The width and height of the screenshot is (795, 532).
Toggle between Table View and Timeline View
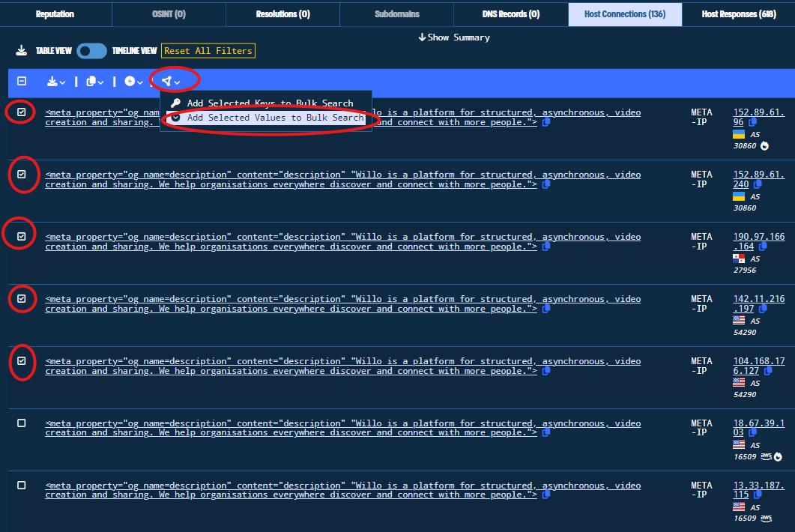pos(91,51)
